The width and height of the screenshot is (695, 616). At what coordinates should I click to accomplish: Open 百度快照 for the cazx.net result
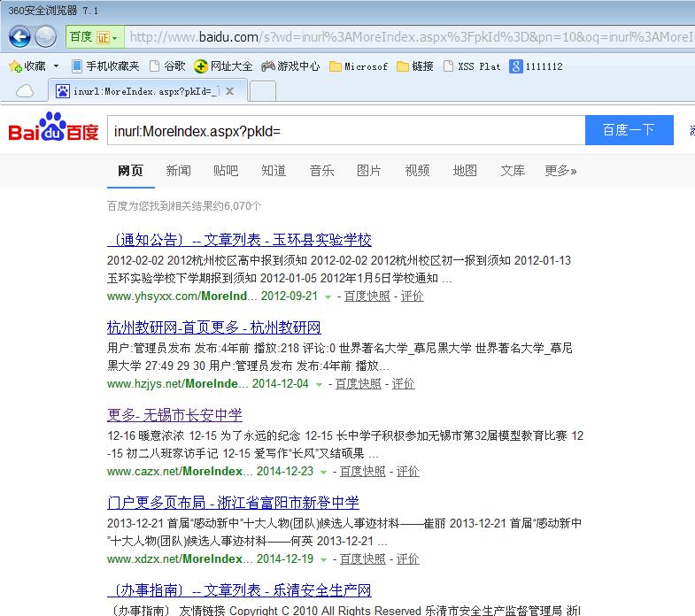(363, 471)
